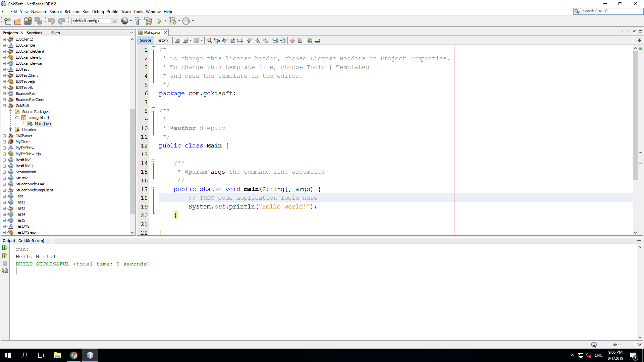Click Re-run icon in Output panel
The width and height of the screenshot is (644, 362).
[x=5, y=248]
